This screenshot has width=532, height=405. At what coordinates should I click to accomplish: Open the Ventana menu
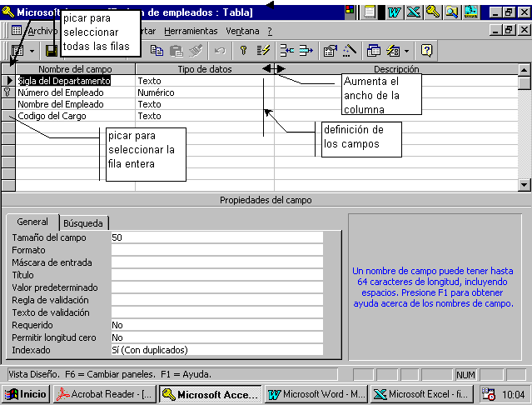coord(242,31)
